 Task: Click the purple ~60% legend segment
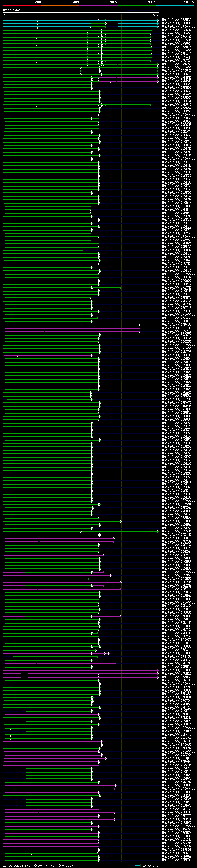tap(99, 6)
